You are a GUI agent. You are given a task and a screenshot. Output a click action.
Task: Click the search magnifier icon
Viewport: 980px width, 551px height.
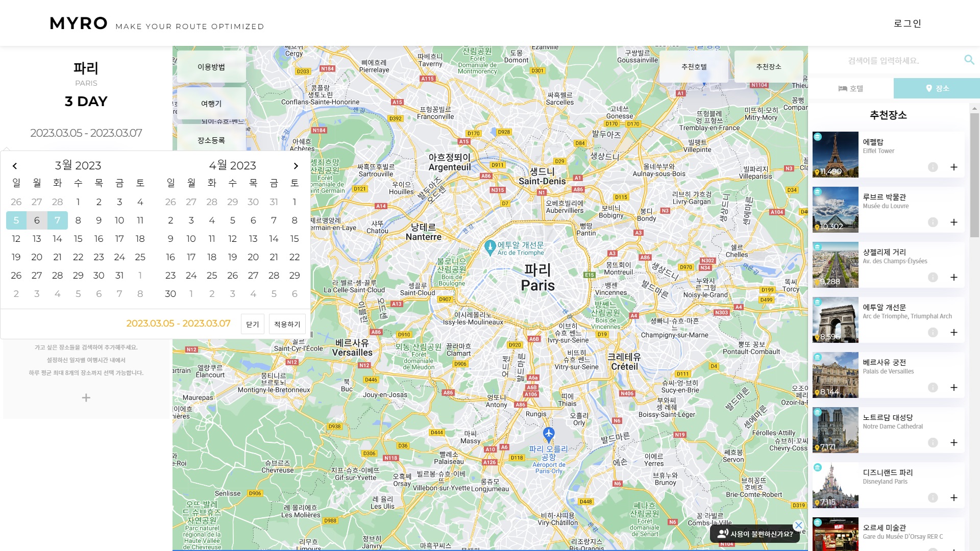point(969,60)
